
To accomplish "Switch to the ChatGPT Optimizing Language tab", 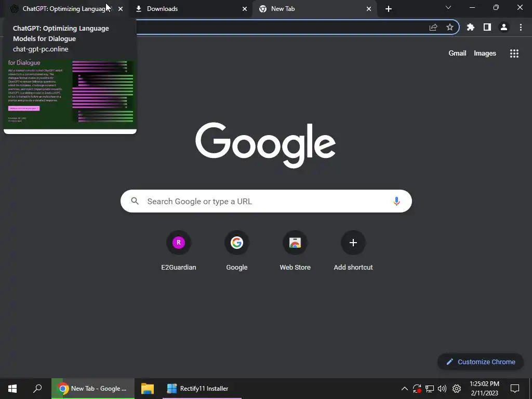I will point(64,9).
